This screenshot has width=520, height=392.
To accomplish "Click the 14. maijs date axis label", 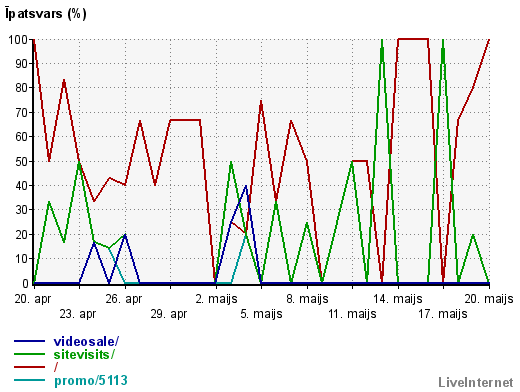I will pos(398,299).
